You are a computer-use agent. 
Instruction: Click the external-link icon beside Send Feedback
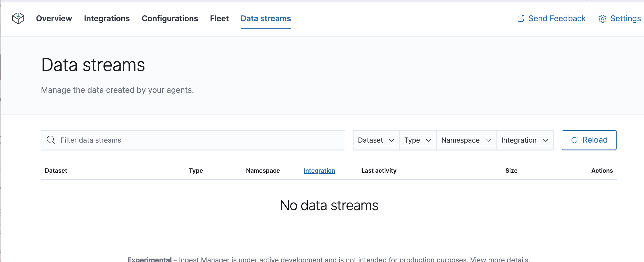(521, 18)
